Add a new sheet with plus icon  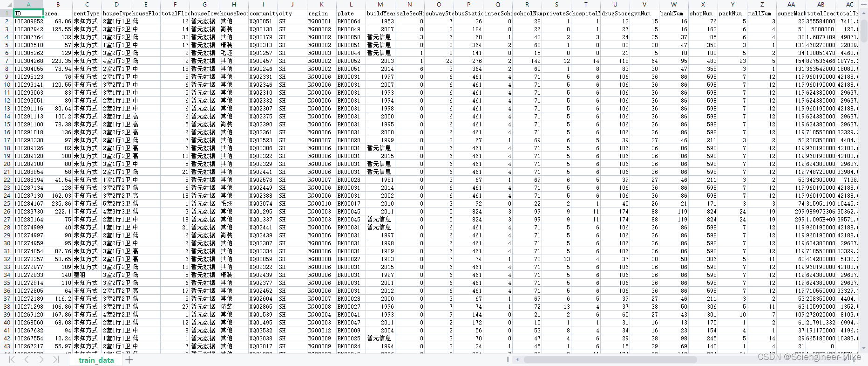coord(129,359)
